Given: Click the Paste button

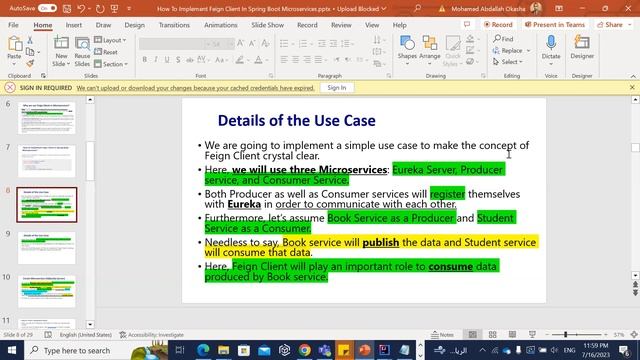Looking at the screenshot, I should point(14,49).
